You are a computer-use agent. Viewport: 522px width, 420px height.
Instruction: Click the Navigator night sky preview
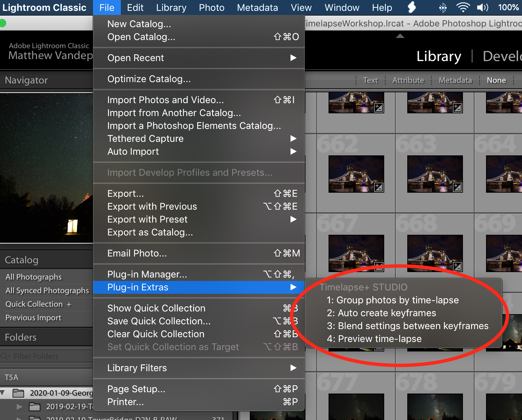(46, 168)
